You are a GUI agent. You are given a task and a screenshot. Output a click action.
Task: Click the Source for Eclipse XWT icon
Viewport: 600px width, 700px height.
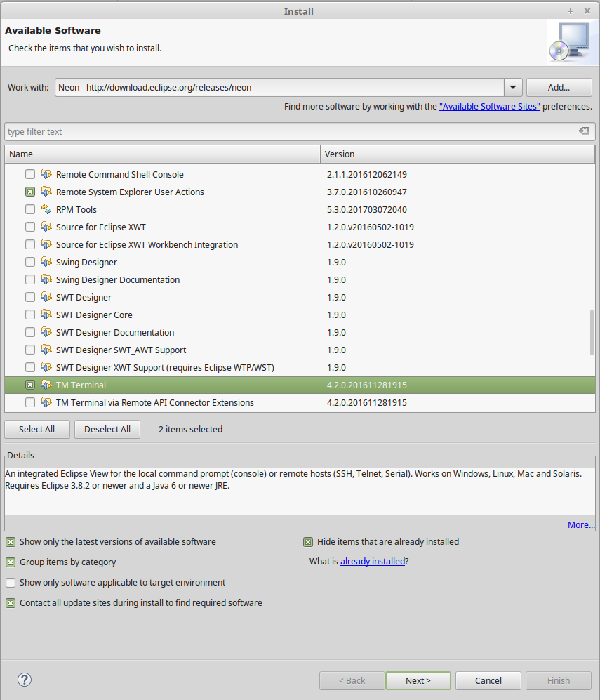(46, 227)
